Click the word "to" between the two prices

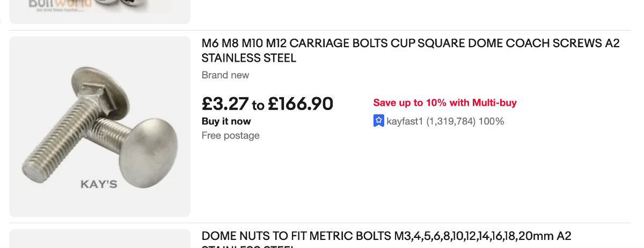[x=258, y=106]
